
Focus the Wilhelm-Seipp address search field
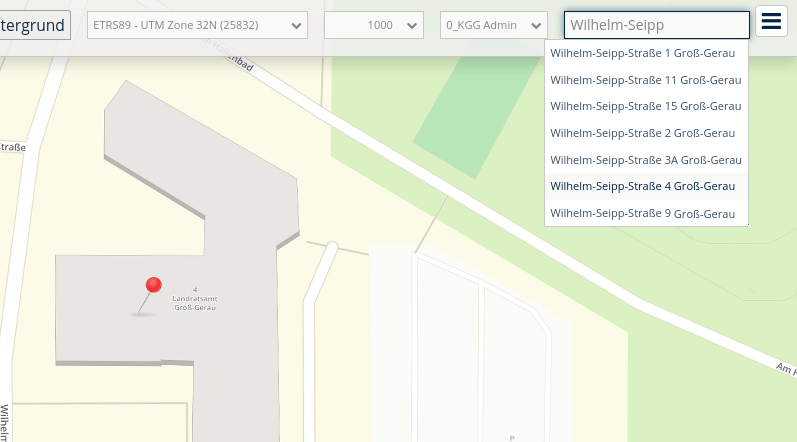656,25
